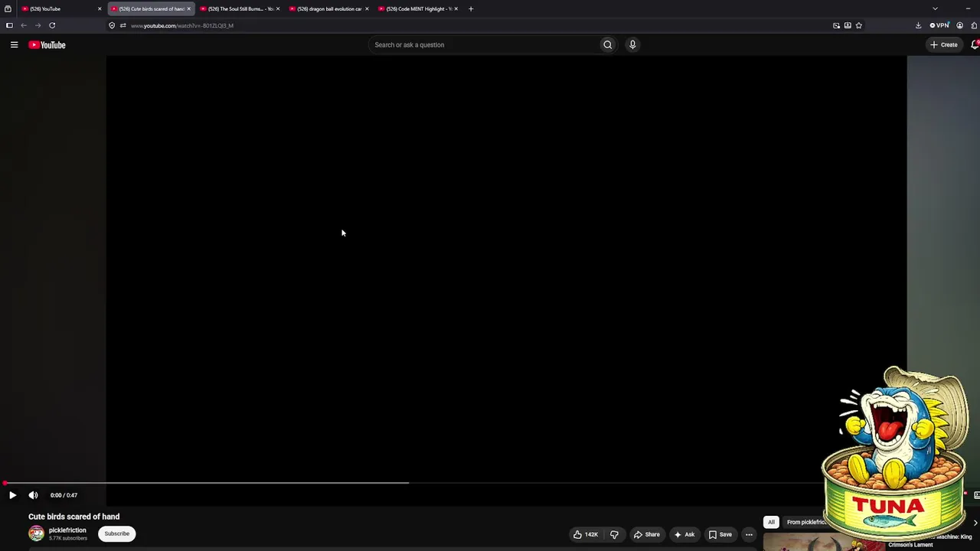This screenshot has height=551, width=980.
Task: Click the install-app icon in the address bar
Action: click(x=848, y=25)
